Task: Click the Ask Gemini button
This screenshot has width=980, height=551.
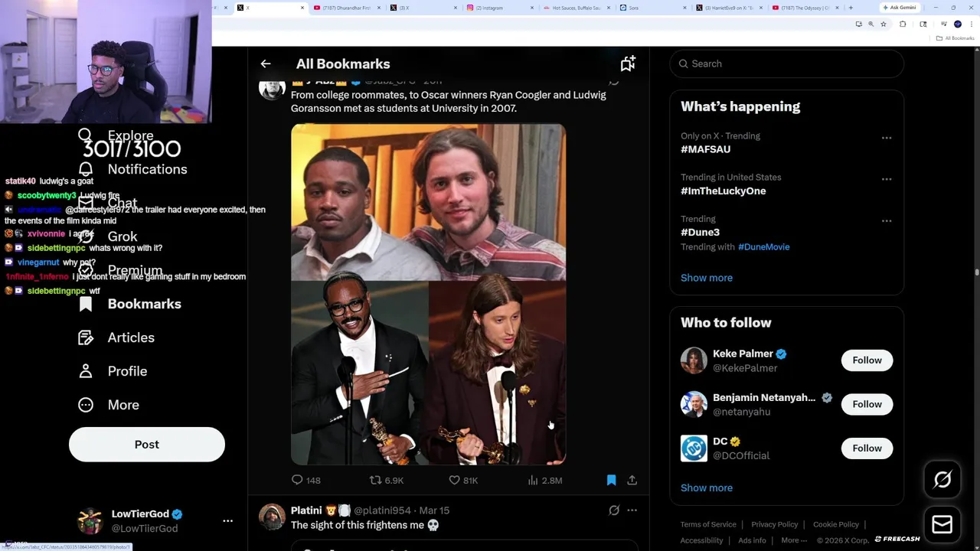Action: coord(900,8)
